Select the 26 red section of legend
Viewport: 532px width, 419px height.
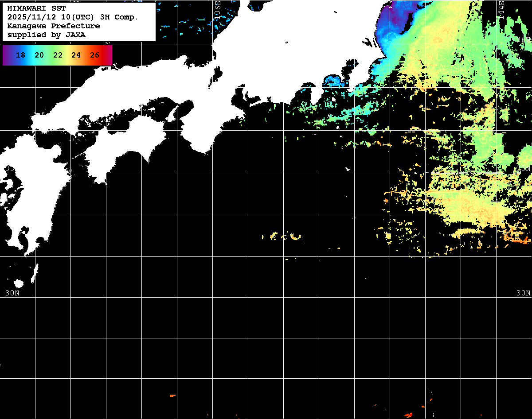(94, 55)
